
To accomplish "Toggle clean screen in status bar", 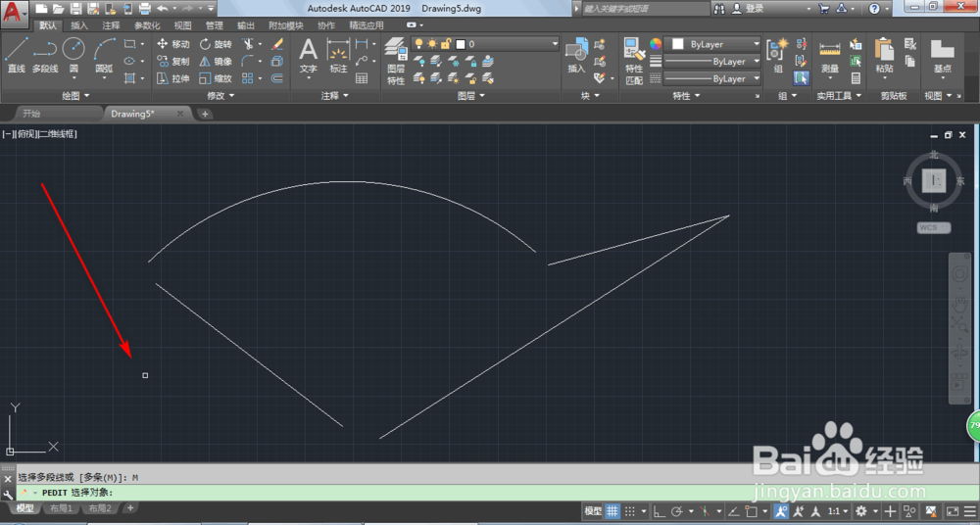I will (x=953, y=510).
